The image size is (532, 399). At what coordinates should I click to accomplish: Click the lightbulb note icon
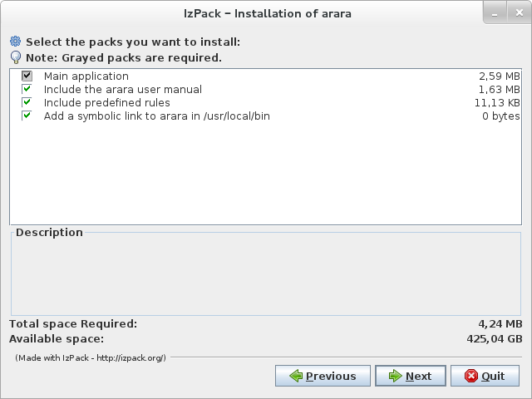(x=15, y=58)
